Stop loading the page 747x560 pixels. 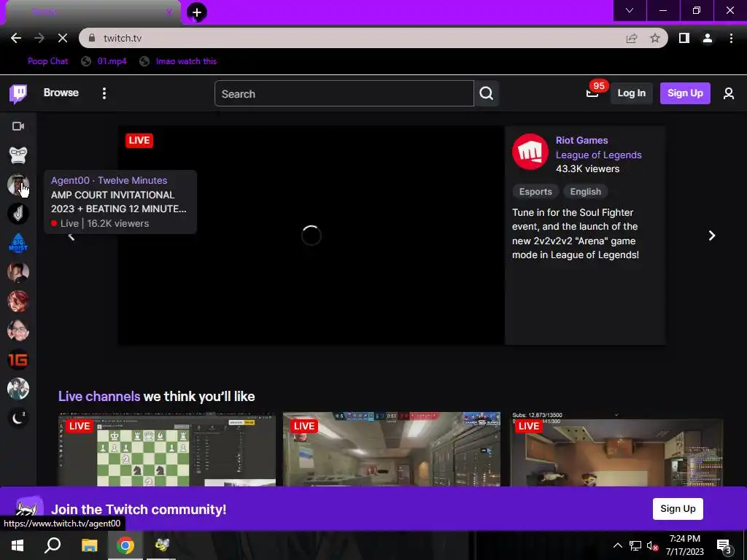click(x=63, y=38)
